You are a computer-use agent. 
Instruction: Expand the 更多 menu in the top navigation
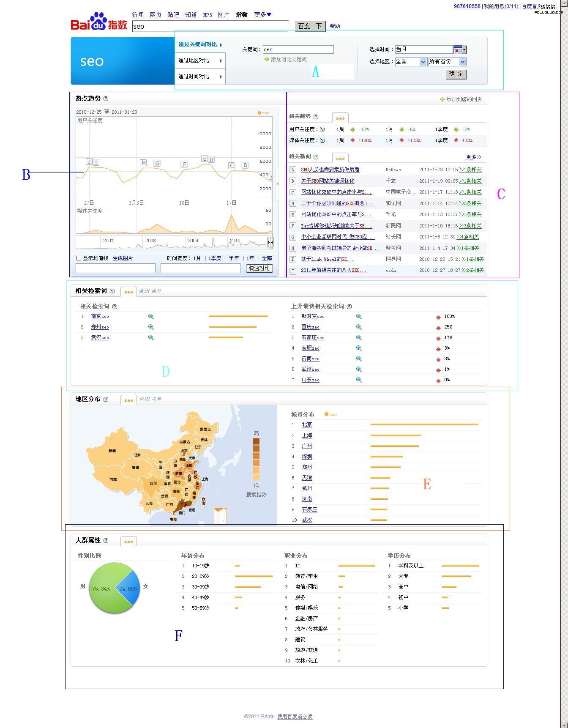point(262,15)
